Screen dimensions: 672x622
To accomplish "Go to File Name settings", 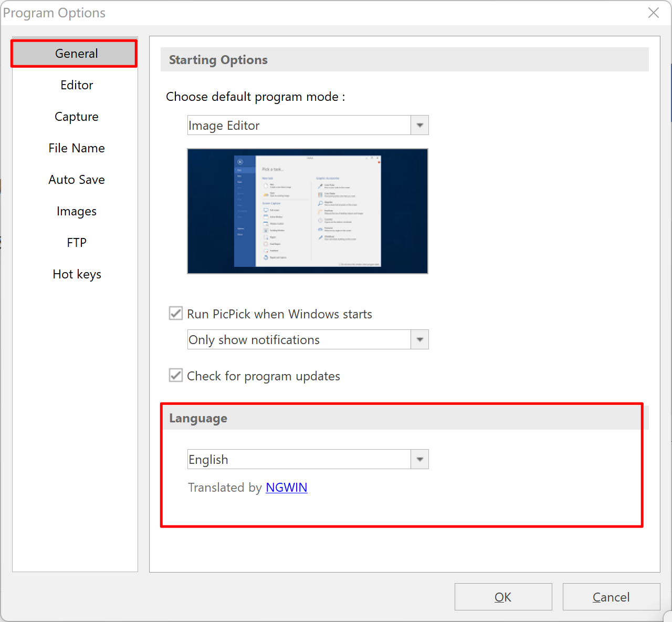I will pyautogui.click(x=77, y=148).
